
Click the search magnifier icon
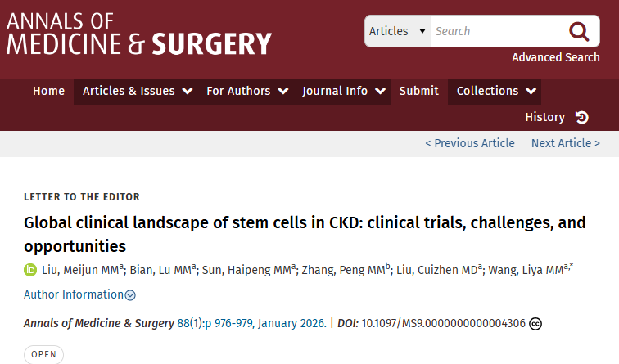(579, 32)
